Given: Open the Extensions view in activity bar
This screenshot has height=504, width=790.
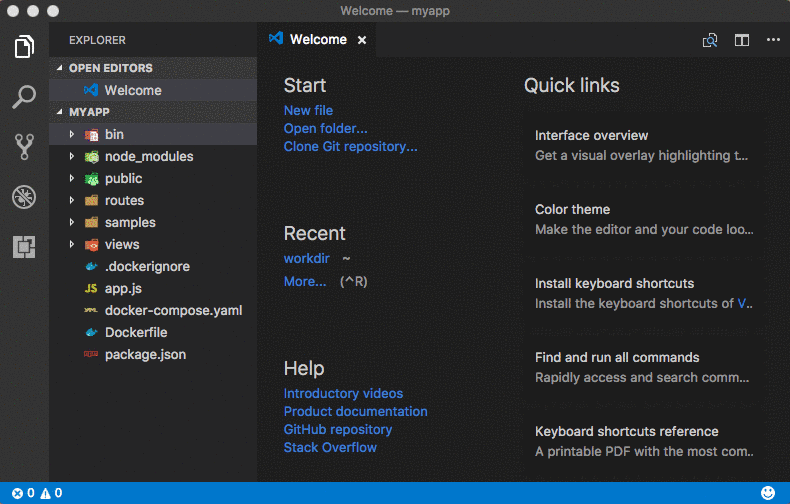Looking at the screenshot, I should tap(24, 247).
